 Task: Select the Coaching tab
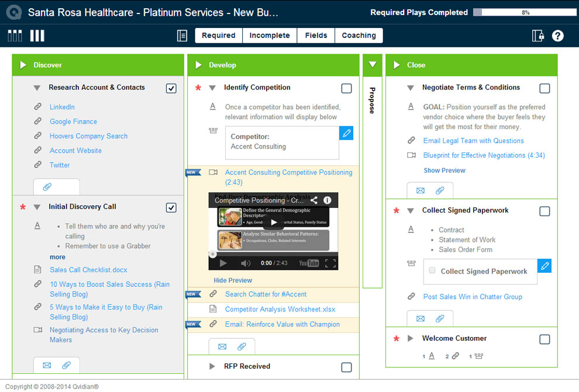(x=359, y=36)
